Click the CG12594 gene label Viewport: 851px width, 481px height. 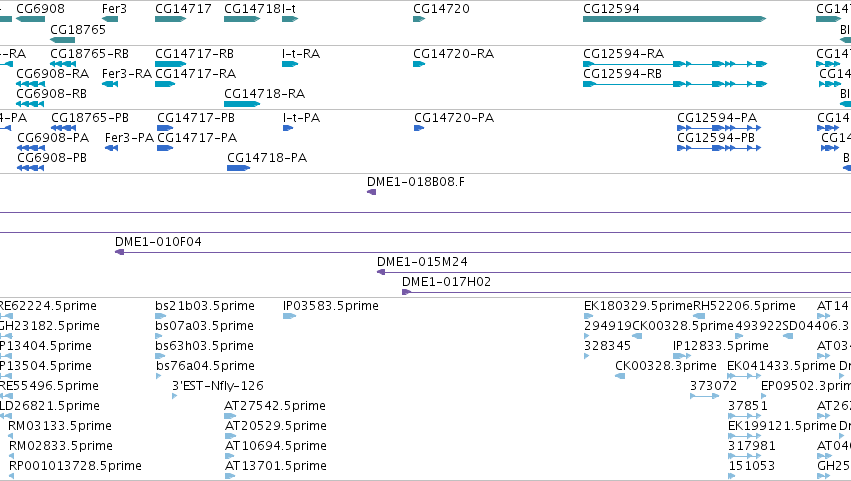click(x=611, y=9)
